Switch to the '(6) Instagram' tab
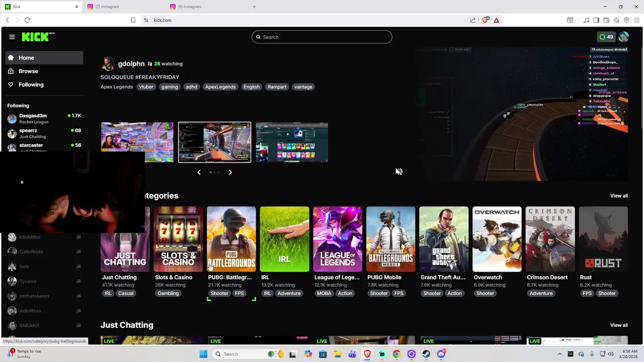This screenshot has height=362, width=644. click(x=206, y=7)
